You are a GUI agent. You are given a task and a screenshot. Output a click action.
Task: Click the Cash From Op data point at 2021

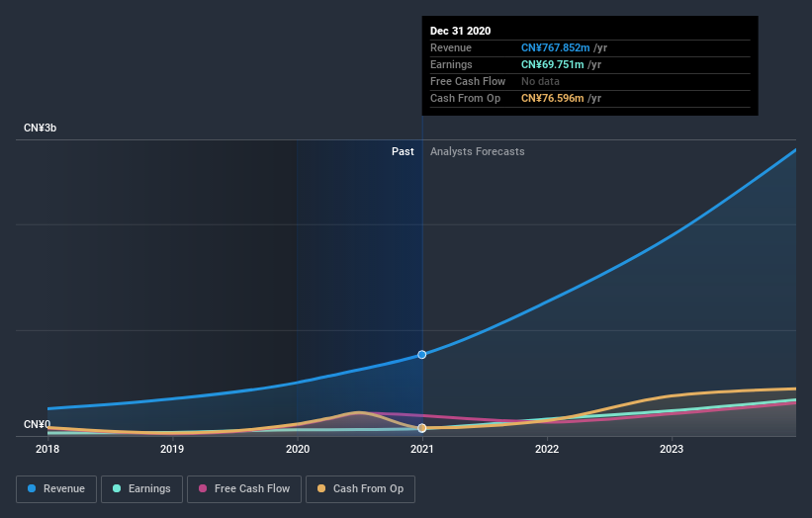click(422, 428)
